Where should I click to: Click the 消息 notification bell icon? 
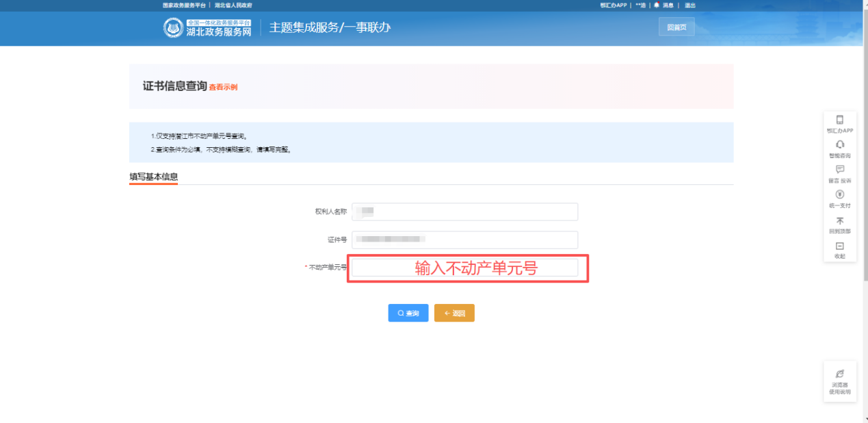point(657,5)
